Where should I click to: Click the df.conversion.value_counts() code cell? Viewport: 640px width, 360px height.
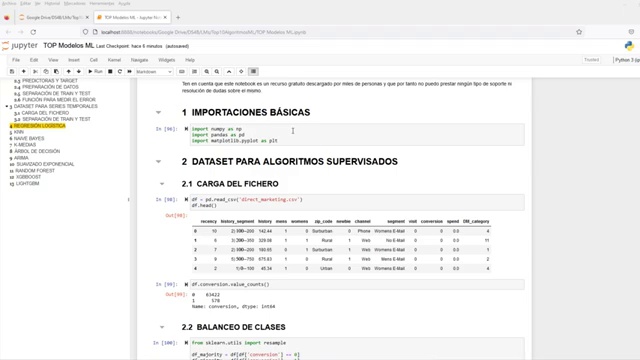[x=357, y=284]
